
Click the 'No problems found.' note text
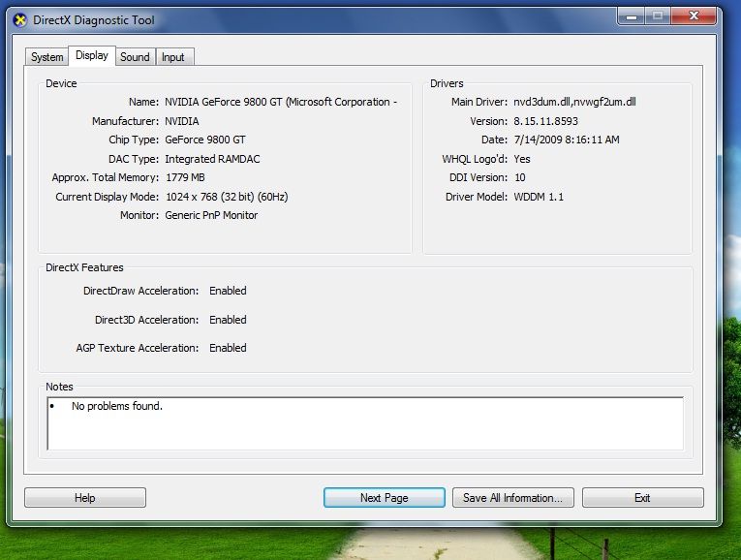click(x=117, y=406)
